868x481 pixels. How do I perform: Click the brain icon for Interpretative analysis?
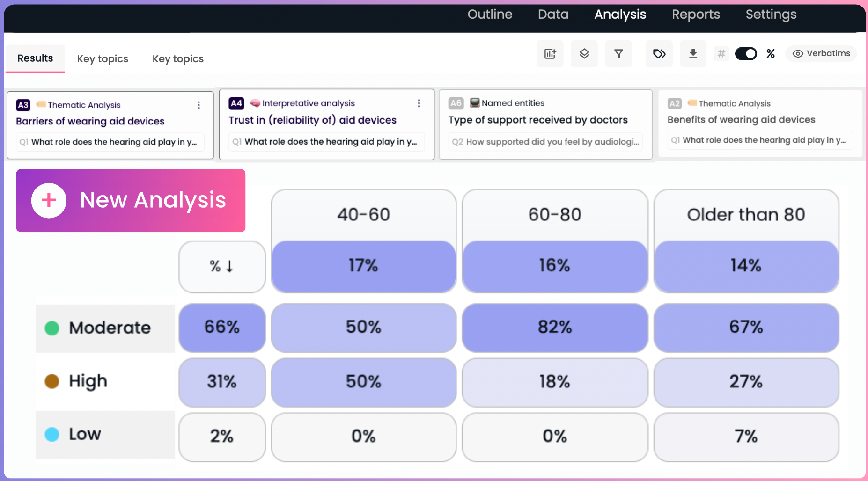(x=255, y=103)
